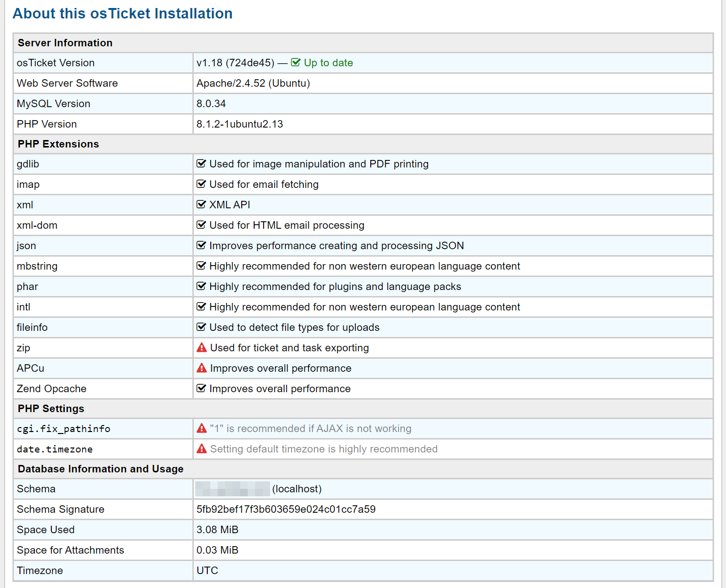Image resolution: width=726 pixels, height=588 pixels.
Task: Click the imap checkmark icon
Action: pyautogui.click(x=201, y=184)
